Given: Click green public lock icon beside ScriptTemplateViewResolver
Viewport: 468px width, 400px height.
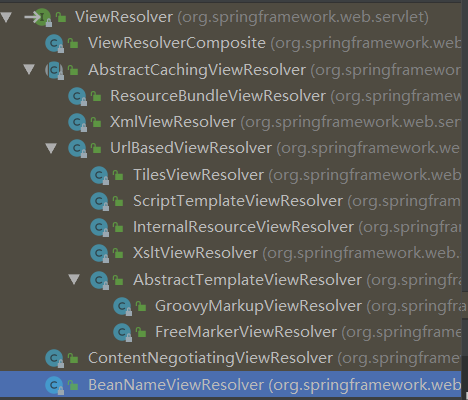Looking at the screenshot, I should point(118,201).
